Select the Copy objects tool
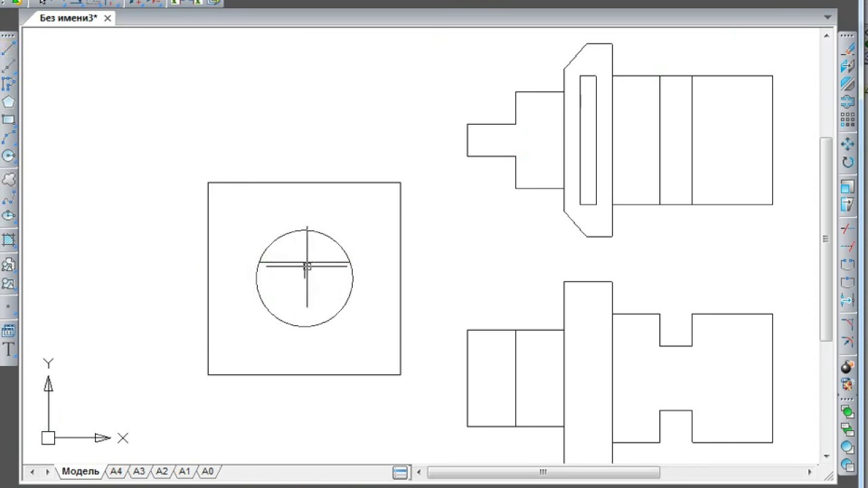This screenshot has height=488, width=868. (848, 66)
